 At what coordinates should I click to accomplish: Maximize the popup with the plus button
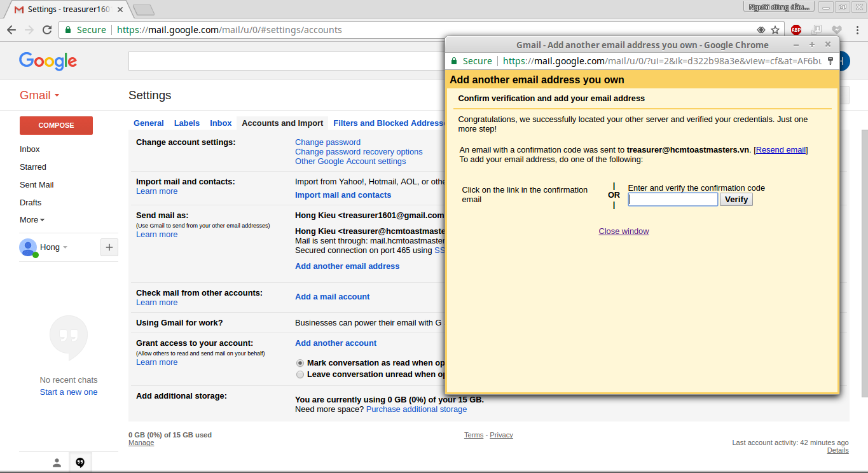coord(812,45)
